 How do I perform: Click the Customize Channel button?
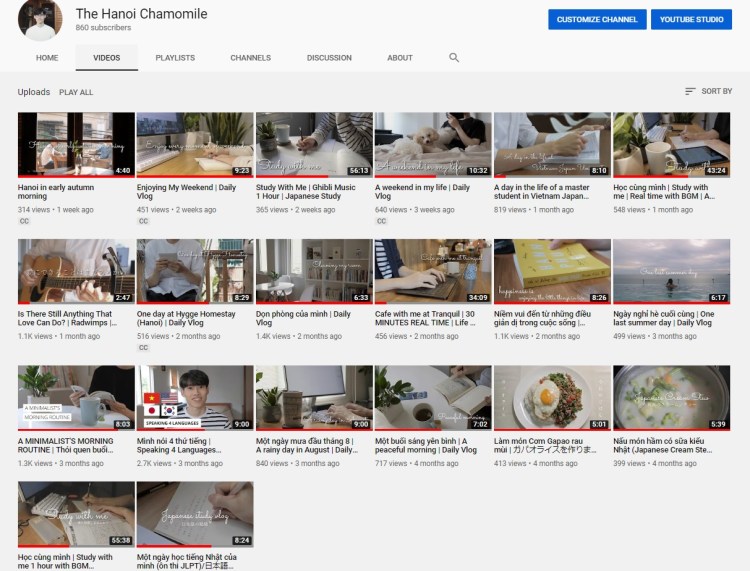597,19
